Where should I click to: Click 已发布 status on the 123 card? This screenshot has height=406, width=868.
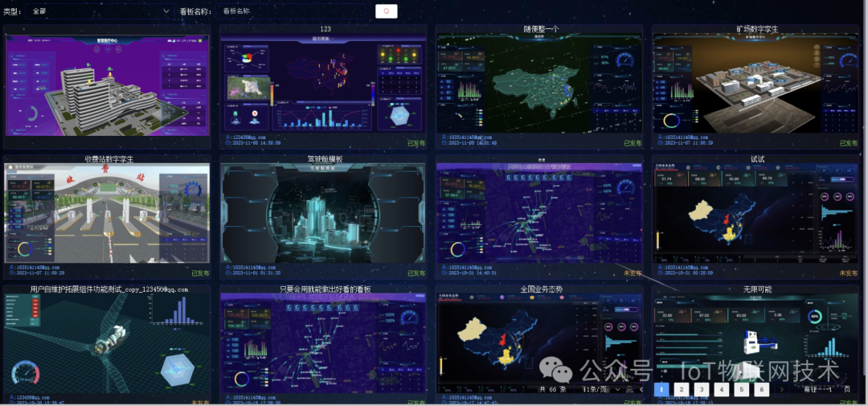pyautogui.click(x=416, y=143)
